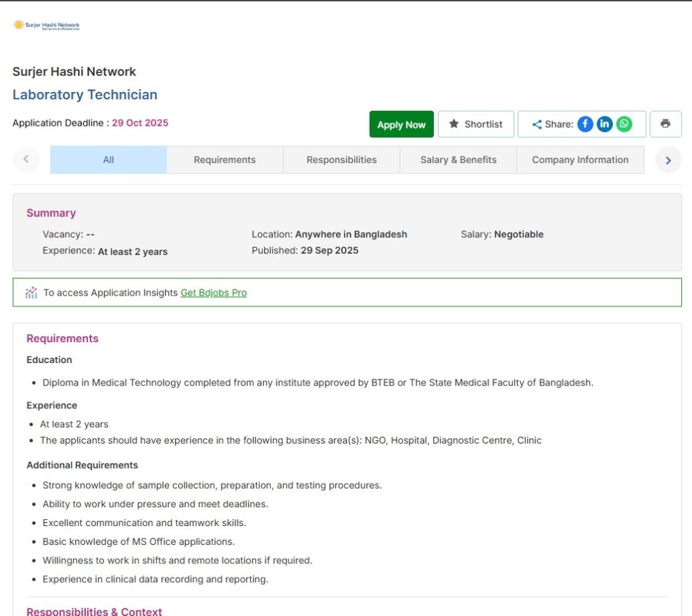Select the Company Information tab
Screen dimensions: 692x616
pyautogui.click(x=580, y=160)
